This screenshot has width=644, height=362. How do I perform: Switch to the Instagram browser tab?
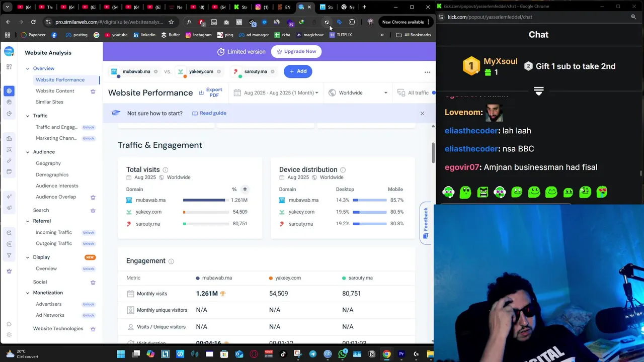[261, 7]
